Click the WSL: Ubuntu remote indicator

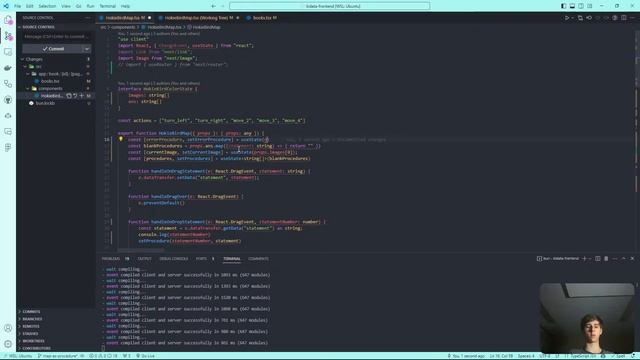[x=18, y=356]
